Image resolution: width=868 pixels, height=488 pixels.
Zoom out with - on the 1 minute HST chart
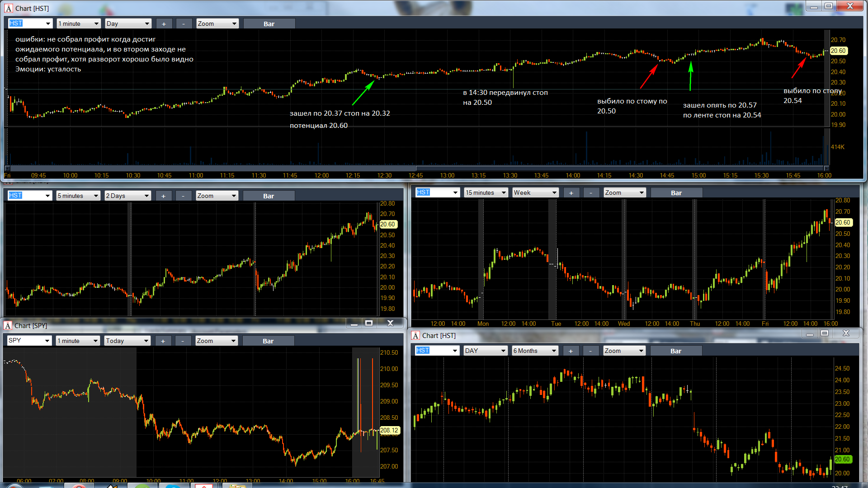(183, 24)
